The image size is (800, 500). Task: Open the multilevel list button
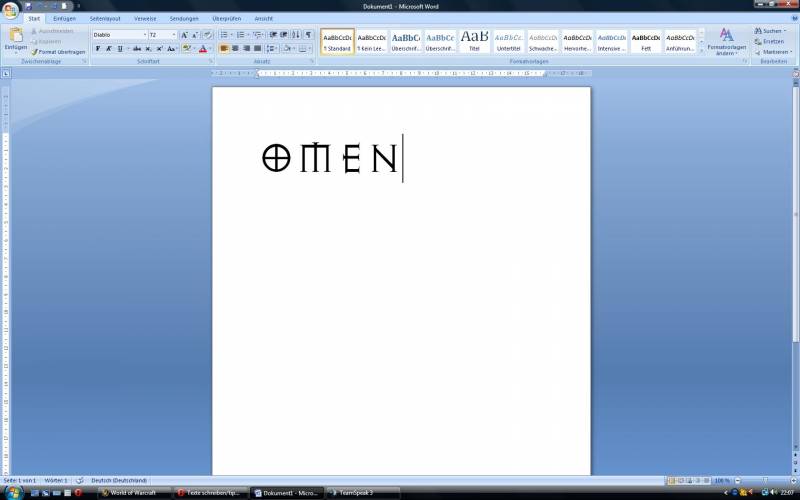pos(257,35)
